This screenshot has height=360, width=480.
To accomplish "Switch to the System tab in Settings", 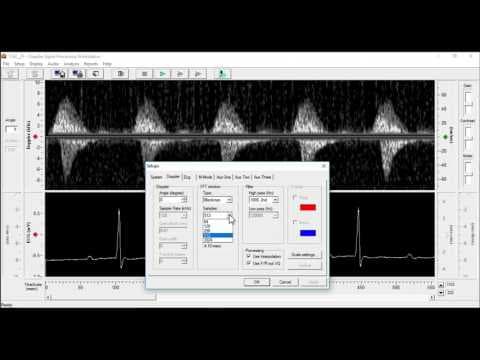I will (x=156, y=177).
